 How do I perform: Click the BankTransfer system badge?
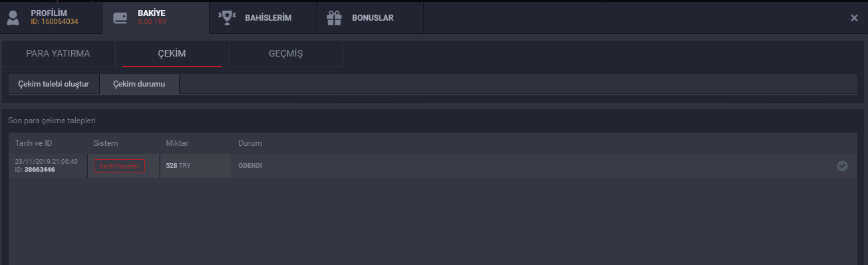119,166
